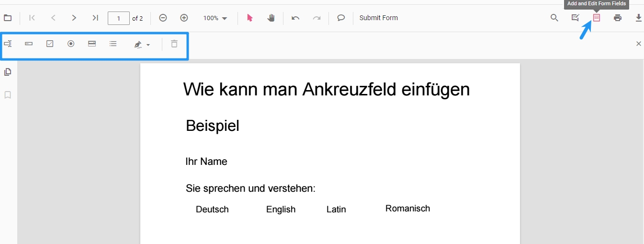The image size is (644, 244).
Task: Go to the previous page
Action: click(x=53, y=18)
